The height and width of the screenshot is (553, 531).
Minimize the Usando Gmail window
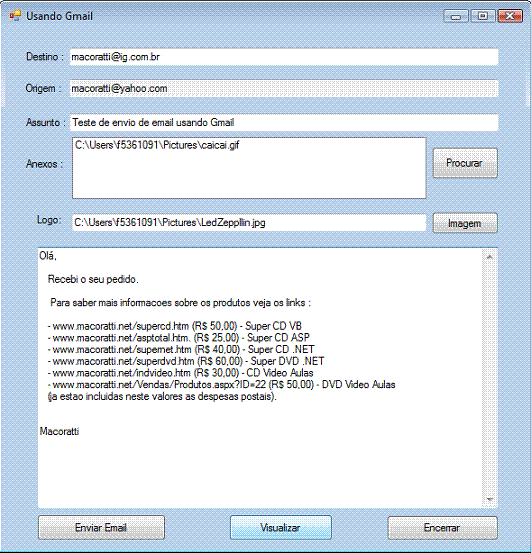(x=456, y=16)
